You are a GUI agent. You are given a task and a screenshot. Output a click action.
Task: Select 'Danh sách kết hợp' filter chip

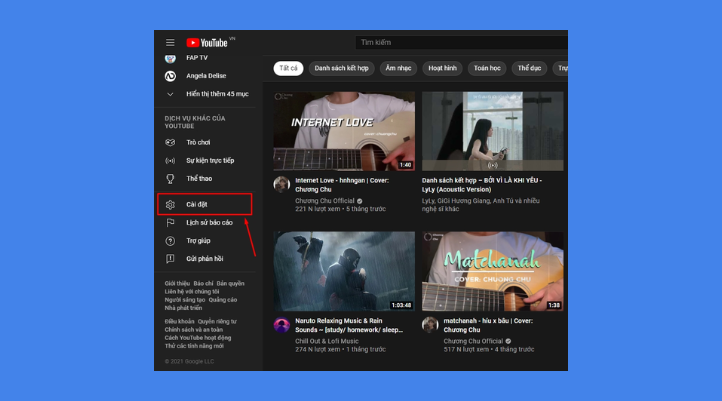click(x=341, y=68)
